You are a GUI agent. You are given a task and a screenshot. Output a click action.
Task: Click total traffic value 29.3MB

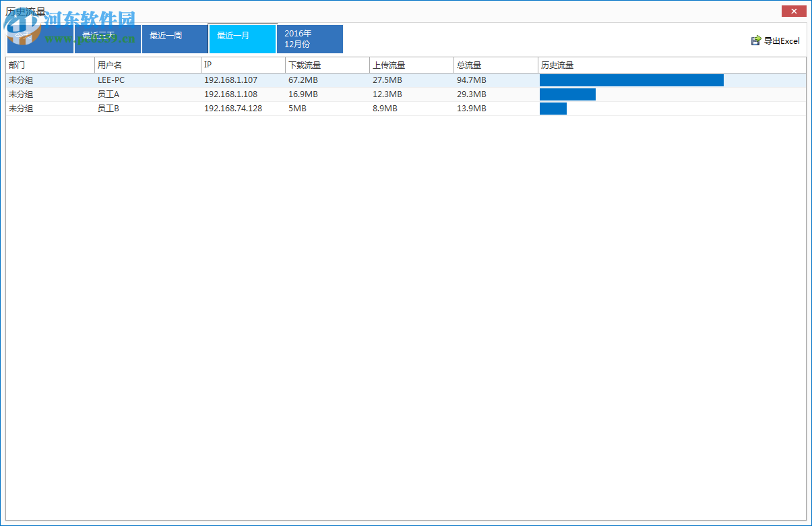pyautogui.click(x=472, y=94)
